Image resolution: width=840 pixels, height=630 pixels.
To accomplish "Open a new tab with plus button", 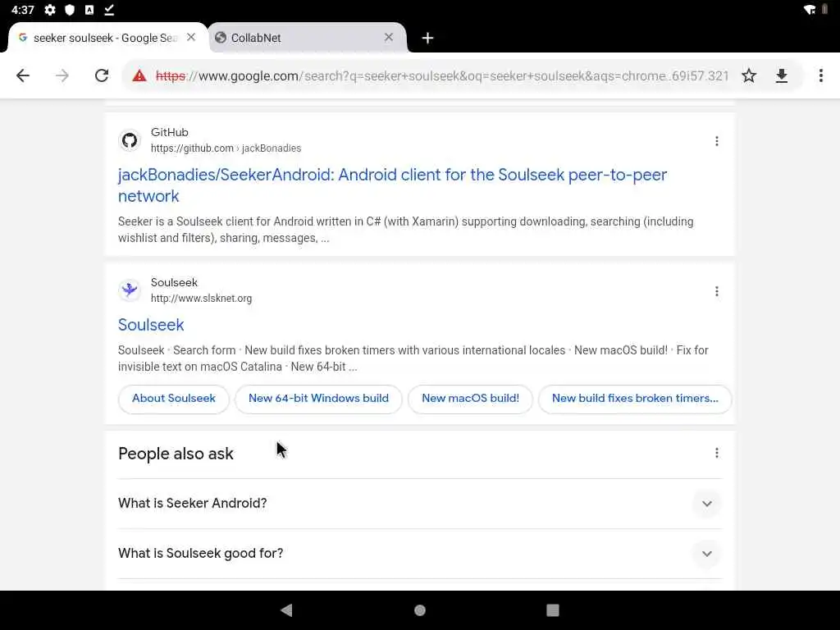I will tap(427, 38).
